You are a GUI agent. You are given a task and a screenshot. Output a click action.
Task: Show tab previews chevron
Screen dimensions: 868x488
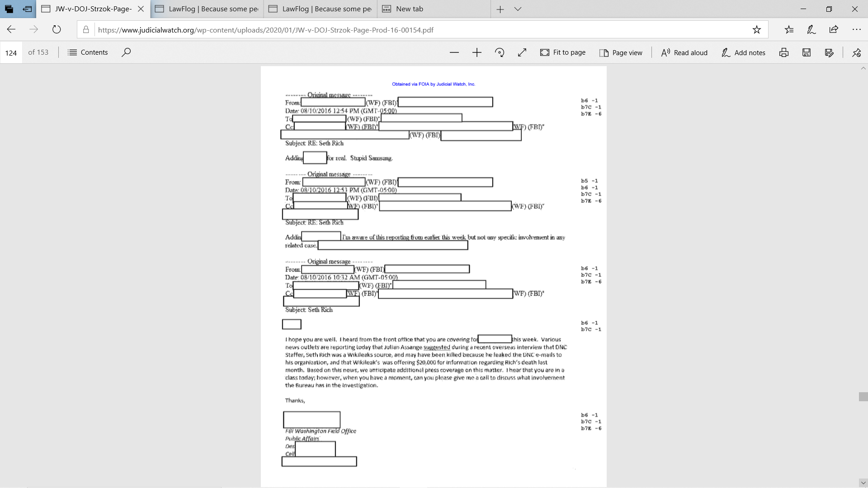[518, 9]
